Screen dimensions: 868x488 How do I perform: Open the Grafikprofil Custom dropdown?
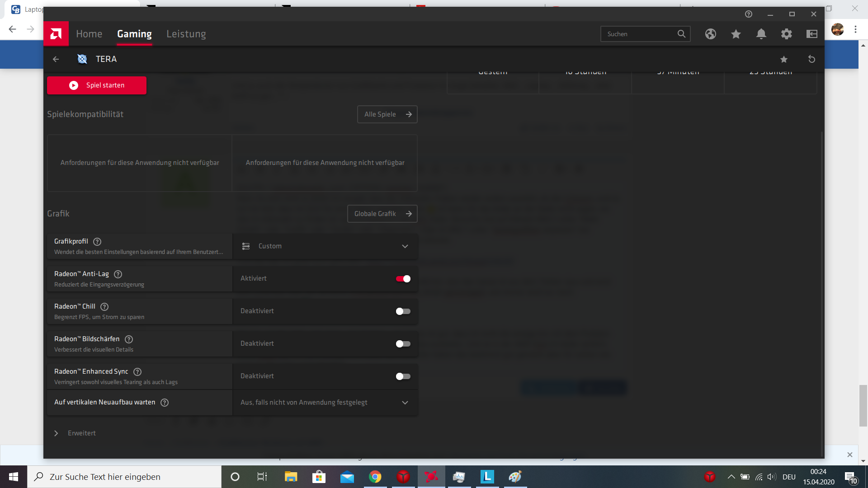325,246
